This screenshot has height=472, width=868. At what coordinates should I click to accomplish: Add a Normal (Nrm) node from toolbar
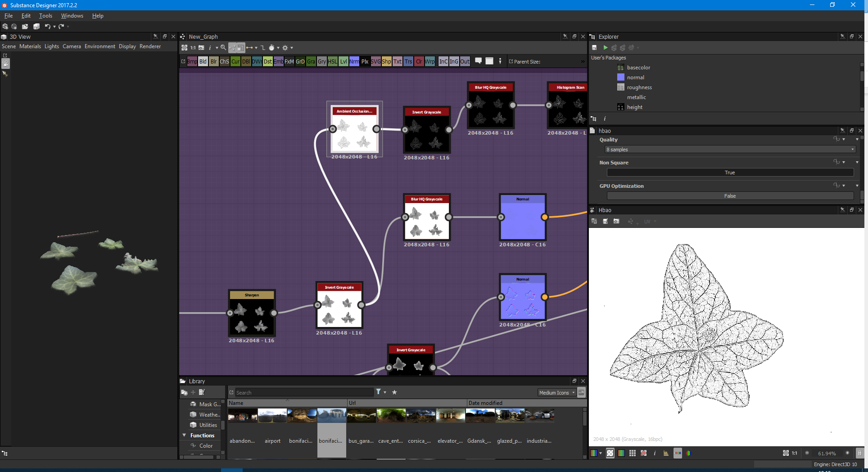[x=354, y=62]
